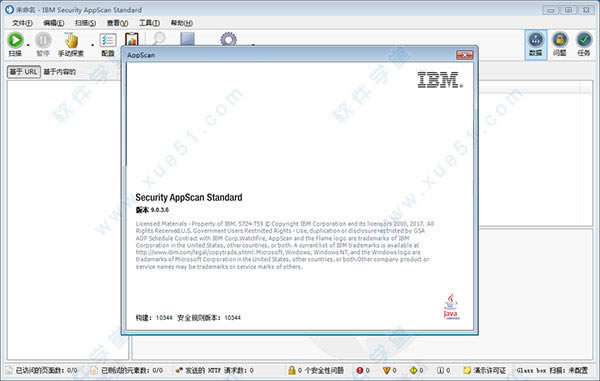Screen dimensions: 600x381
Task: Open the 帮助(H) menu
Action: 181,23
